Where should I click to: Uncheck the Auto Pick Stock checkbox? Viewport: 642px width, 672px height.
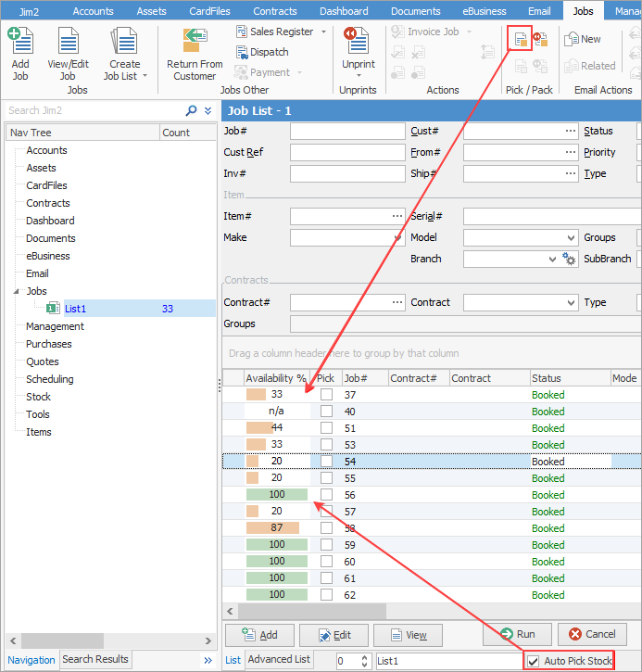534,661
